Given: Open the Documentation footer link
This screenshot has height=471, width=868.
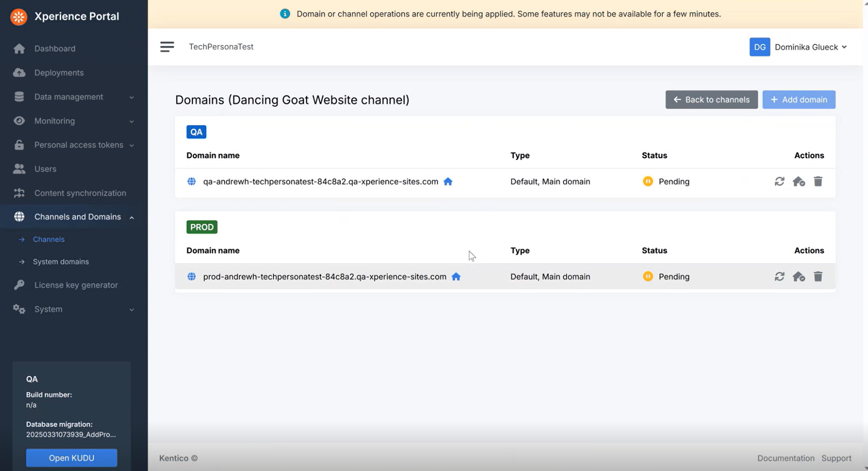Looking at the screenshot, I should [x=786, y=458].
